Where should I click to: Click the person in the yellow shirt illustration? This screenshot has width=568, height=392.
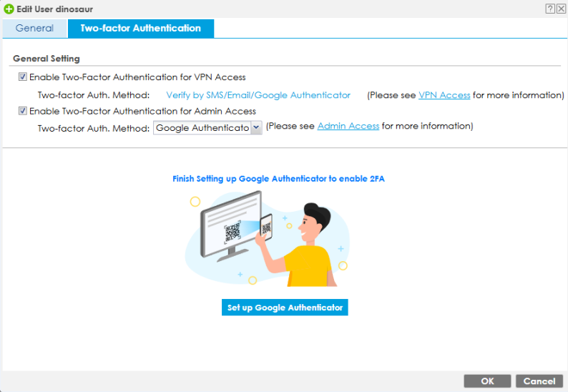(x=310, y=247)
